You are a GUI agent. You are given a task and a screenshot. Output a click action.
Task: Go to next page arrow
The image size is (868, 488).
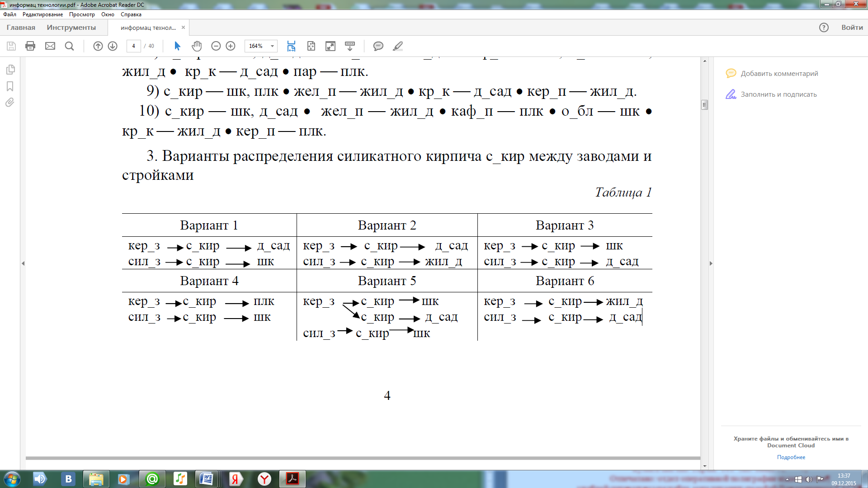[x=113, y=46]
